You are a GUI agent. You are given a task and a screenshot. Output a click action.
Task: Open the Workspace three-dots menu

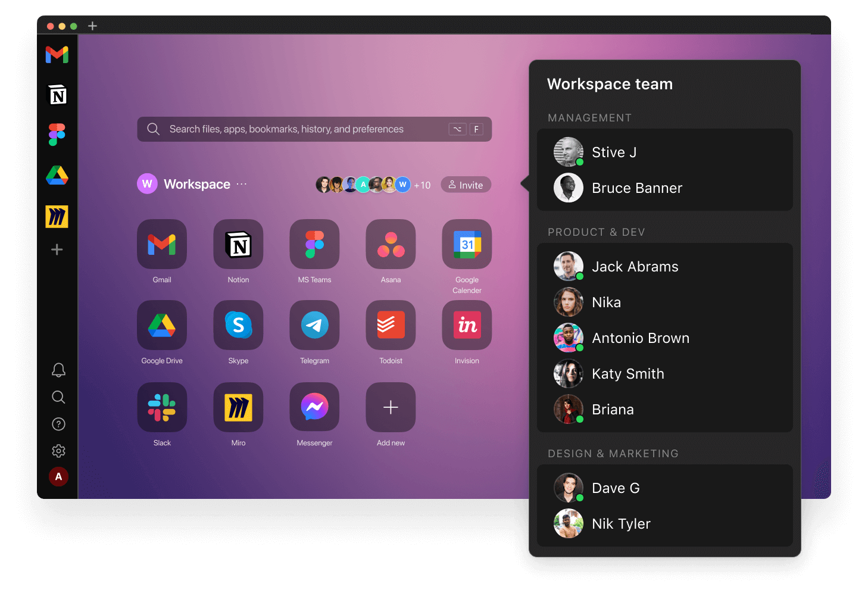pos(241,184)
